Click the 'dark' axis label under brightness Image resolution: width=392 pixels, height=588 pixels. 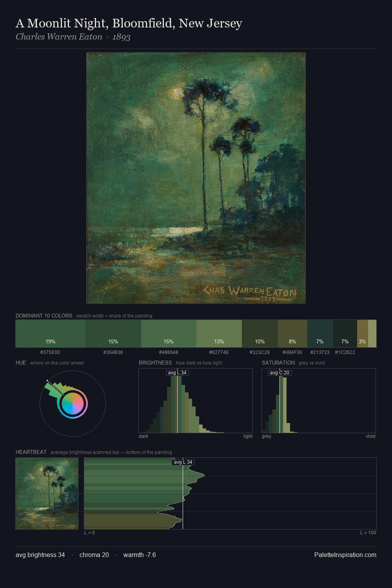click(143, 436)
